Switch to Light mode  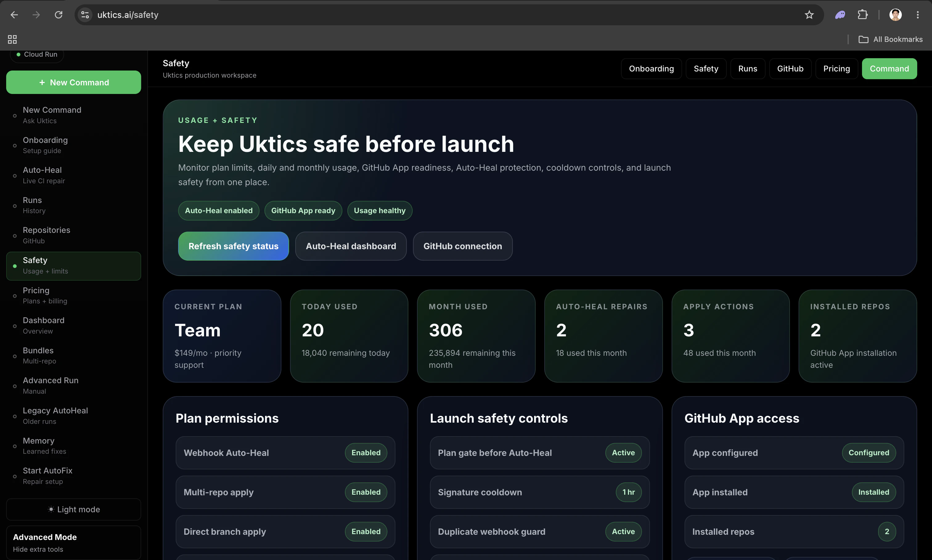(x=74, y=509)
